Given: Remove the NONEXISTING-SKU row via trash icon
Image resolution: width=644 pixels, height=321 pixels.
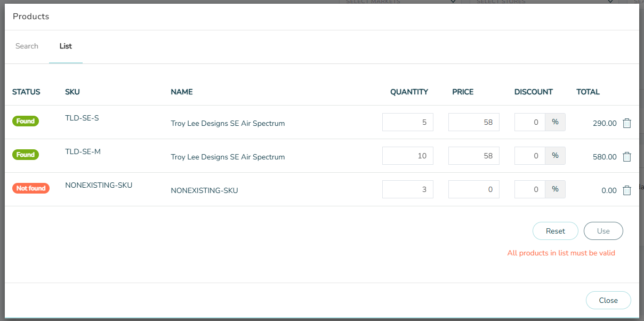Looking at the screenshot, I should point(627,190).
